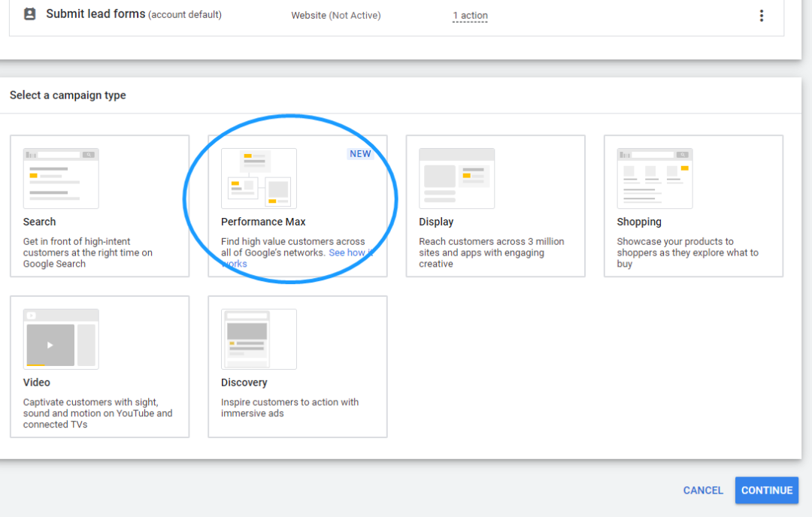Image resolution: width=812 pixels, height=517 pixels.
Task: Choose the Video campaign type title
Action: 36,382
